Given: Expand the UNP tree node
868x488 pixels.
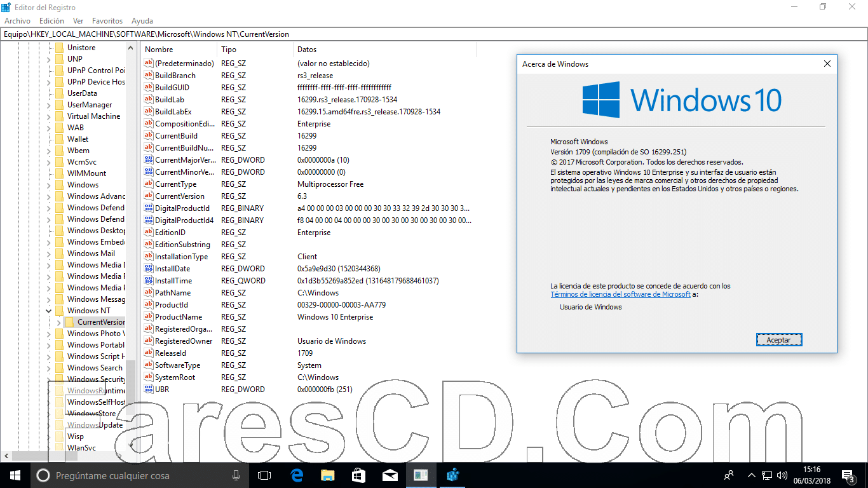Looking at the screenshot, I should pos(49,59).
